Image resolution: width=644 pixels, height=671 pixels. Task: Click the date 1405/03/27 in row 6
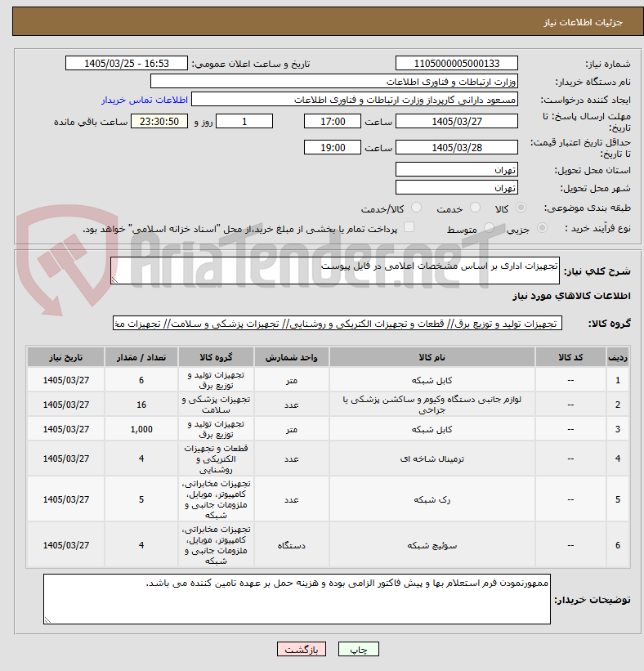(x=66, y=545)
